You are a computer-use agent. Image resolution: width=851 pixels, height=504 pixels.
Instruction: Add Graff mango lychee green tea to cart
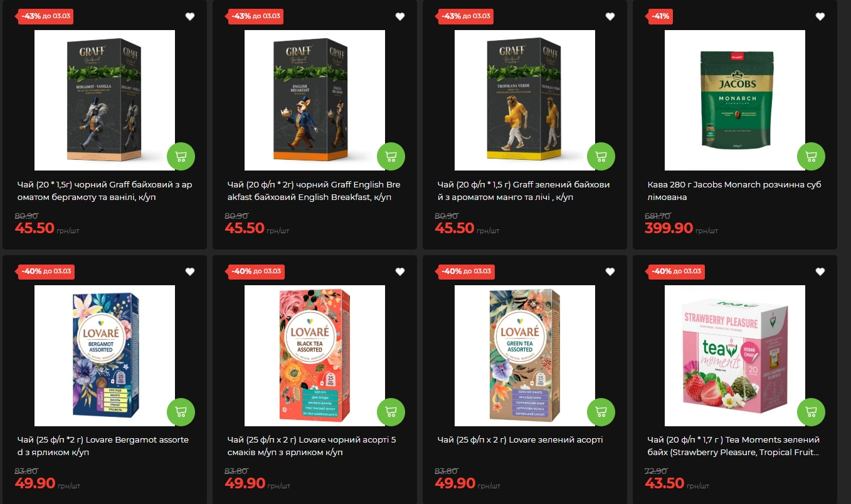coord(601,157)
